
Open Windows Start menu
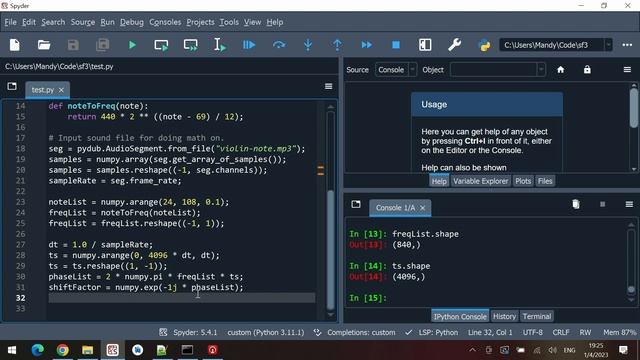click(12, 350)
